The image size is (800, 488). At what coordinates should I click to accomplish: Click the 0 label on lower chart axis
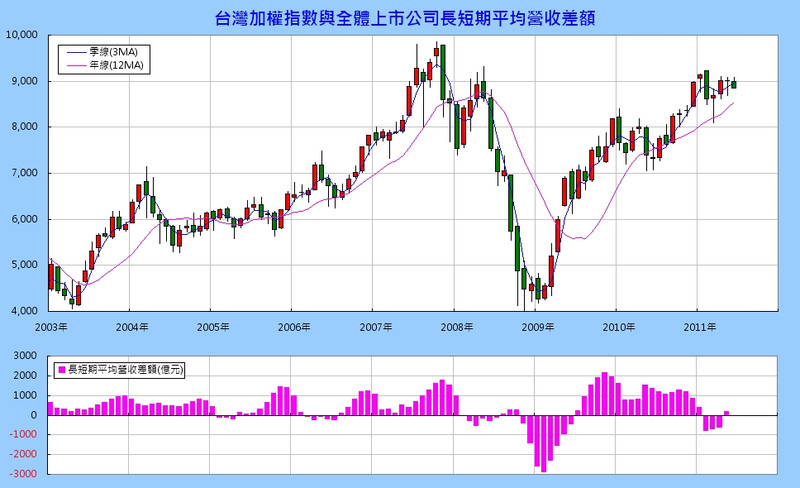point(34,415)
